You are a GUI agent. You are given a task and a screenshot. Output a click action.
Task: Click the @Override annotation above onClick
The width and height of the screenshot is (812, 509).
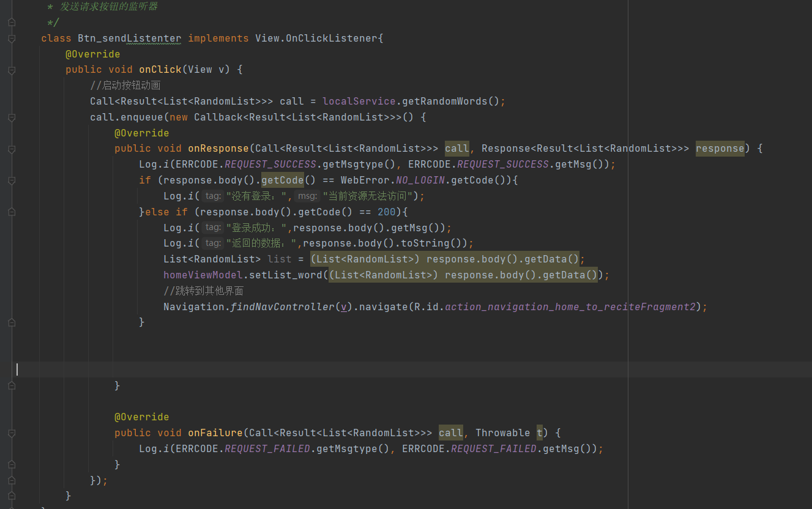click(93, 54)
